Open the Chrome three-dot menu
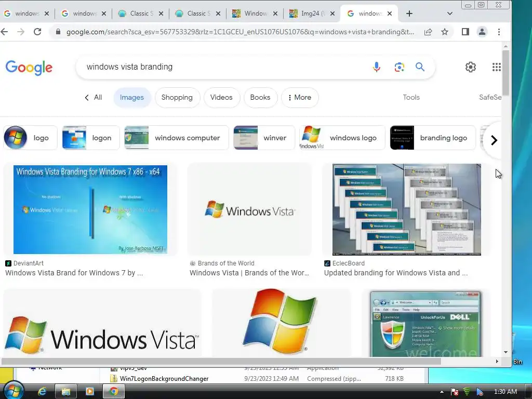 tap(499, 32)
